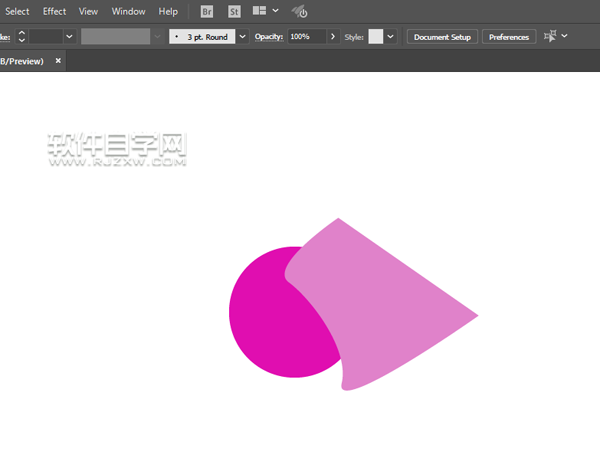
Task: Open the 3 pt. Round brush dropdown
Action: coord(242,36)
